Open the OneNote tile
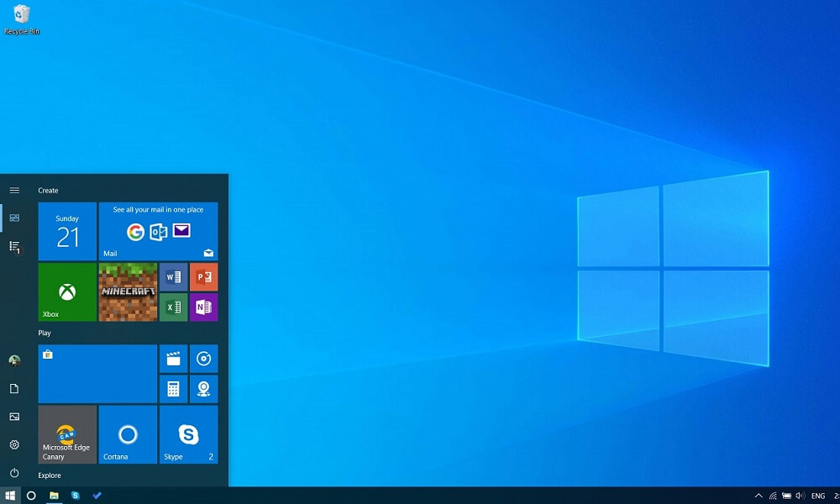Image resolution: width=840 pixels, height=504 pixels. [x=203, y=307]
